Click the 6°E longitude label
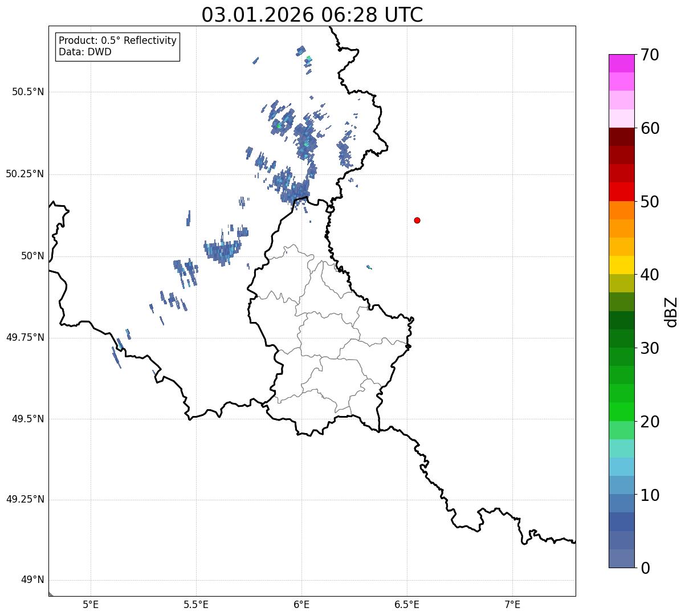Screen dimensions: 685x616 tap(301, 605)
